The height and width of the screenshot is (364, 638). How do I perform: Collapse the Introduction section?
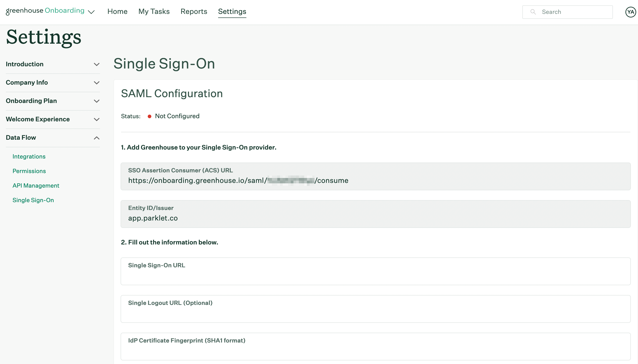coord(96,64)
